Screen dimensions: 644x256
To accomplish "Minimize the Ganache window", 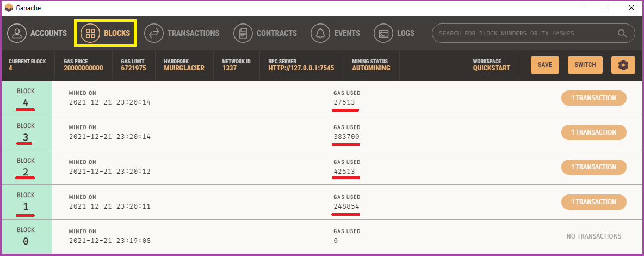I will click(582, 8).
